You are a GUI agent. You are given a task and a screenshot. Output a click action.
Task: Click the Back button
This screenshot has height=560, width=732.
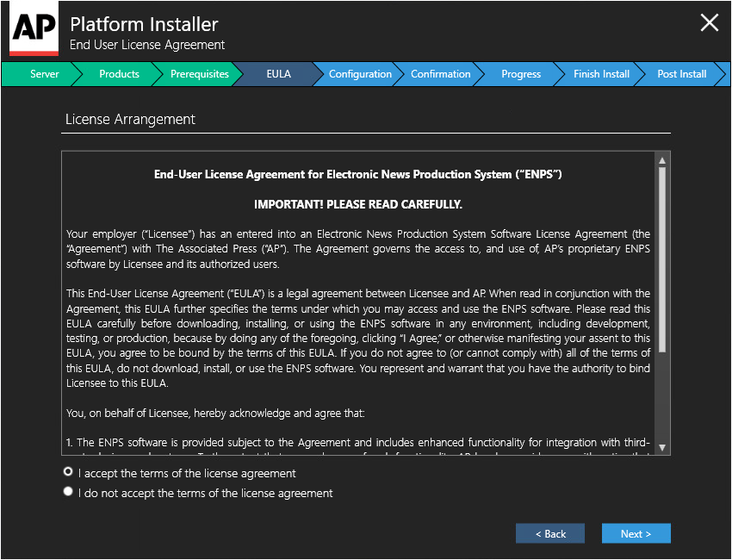[x=550, y=533]
